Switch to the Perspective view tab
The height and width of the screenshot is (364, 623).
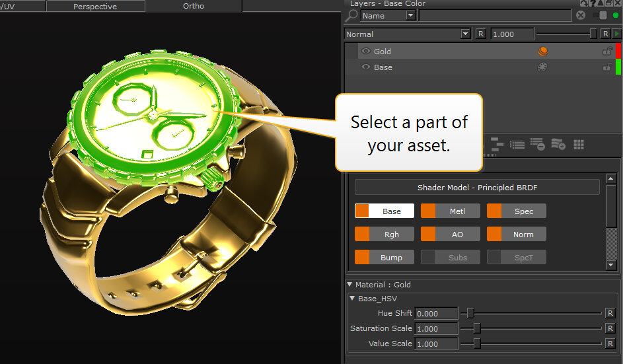coord(95,6)
